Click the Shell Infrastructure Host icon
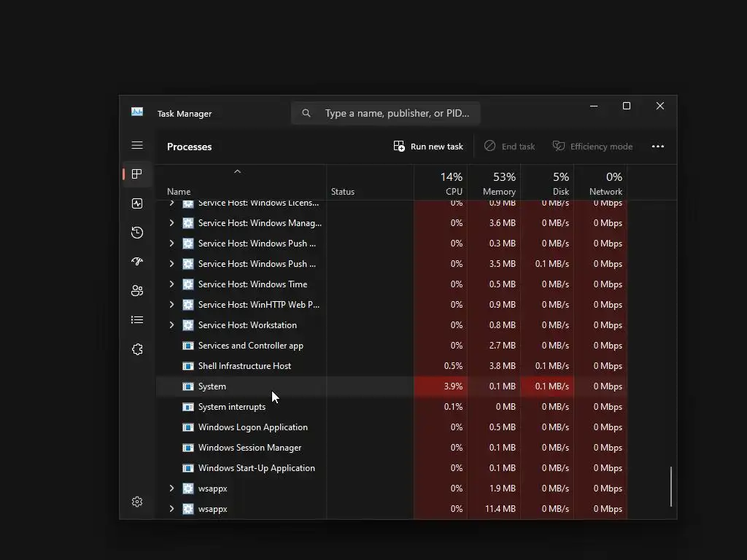The height and width of the screenshot is (560, 747). [x=188, y=366]
